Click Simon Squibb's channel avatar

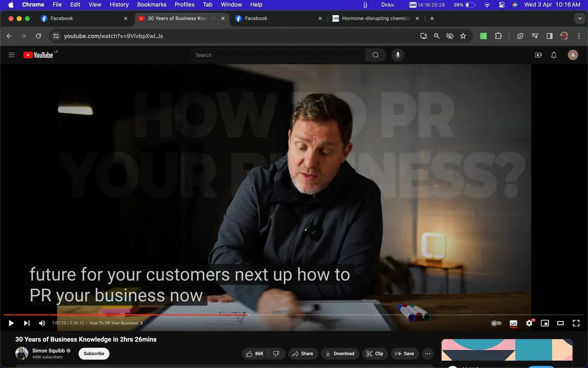(21, 353)
